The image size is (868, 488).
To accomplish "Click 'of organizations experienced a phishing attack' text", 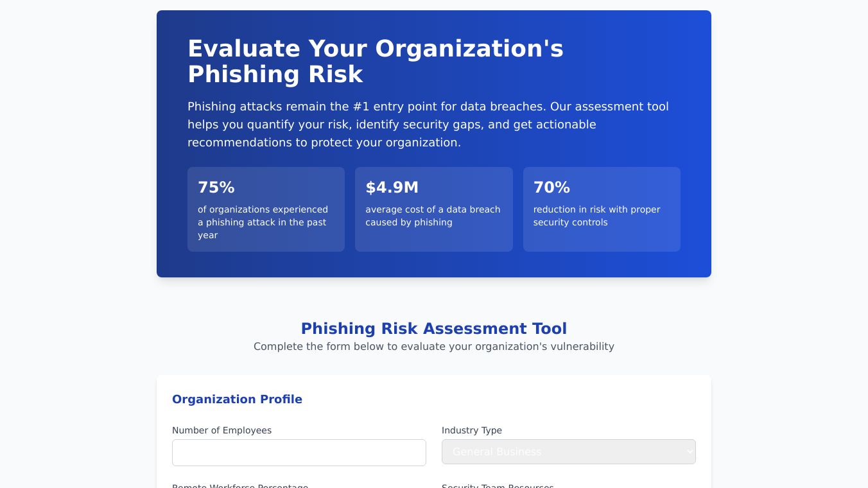I will [x=263, y=222].
